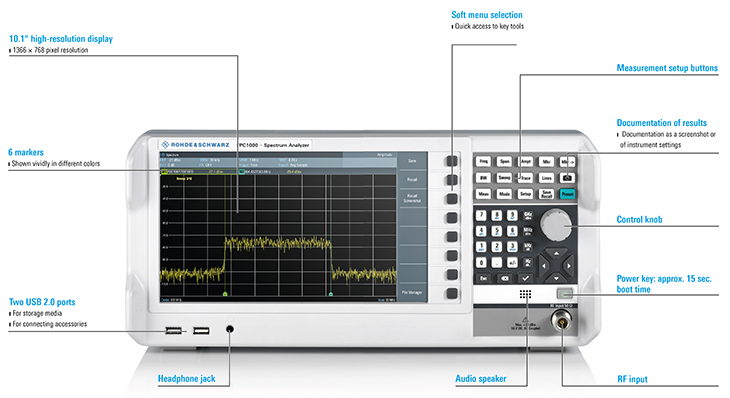The height and width of the screenshot is (398, 730).
Task: Tap the checkmark confirm key
Action: coord(525,278)
